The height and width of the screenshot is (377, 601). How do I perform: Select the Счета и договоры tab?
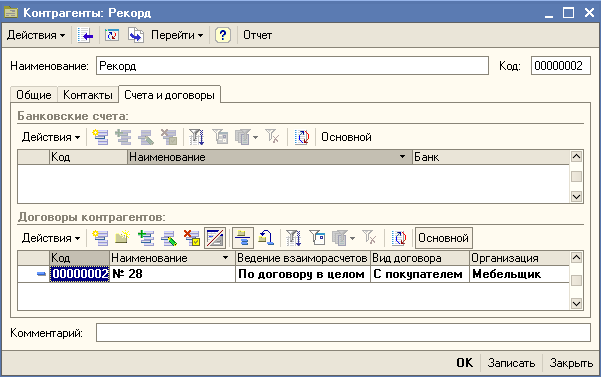click(169, 94)
